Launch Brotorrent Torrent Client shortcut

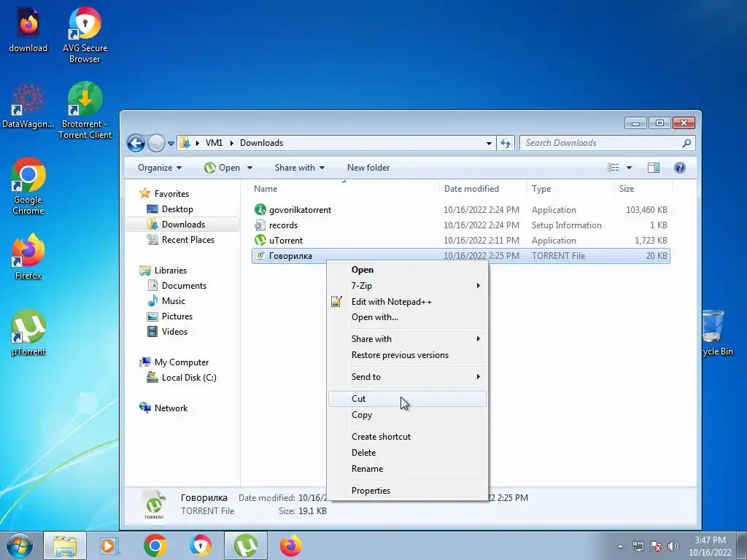(x=85, y=111)
